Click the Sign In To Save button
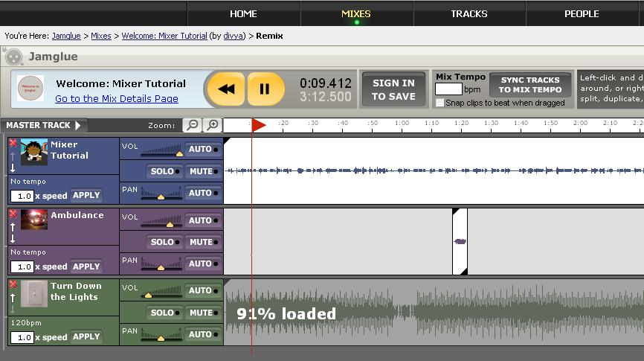 point(393,89)
